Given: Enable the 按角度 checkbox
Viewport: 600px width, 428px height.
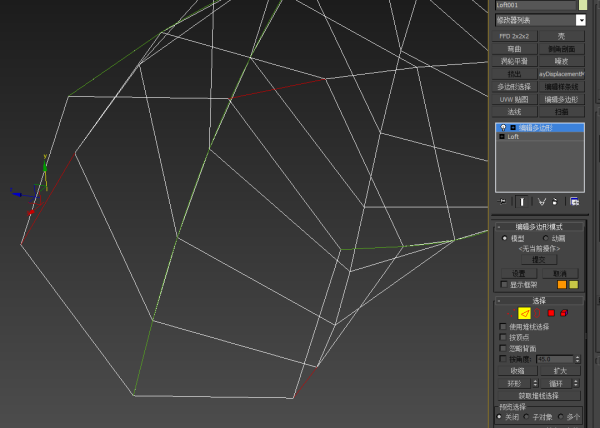Looking at the screenshot, I should pyautogui.click(x=503, y=359).
